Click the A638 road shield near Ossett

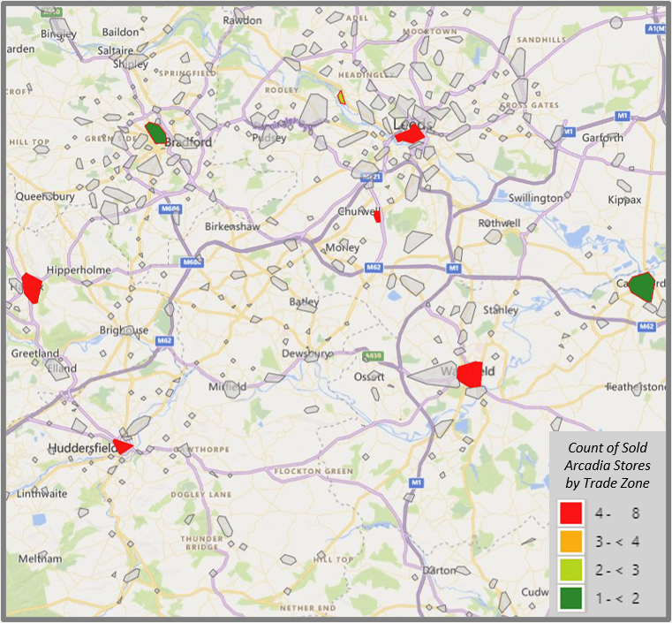pos(373,355)
